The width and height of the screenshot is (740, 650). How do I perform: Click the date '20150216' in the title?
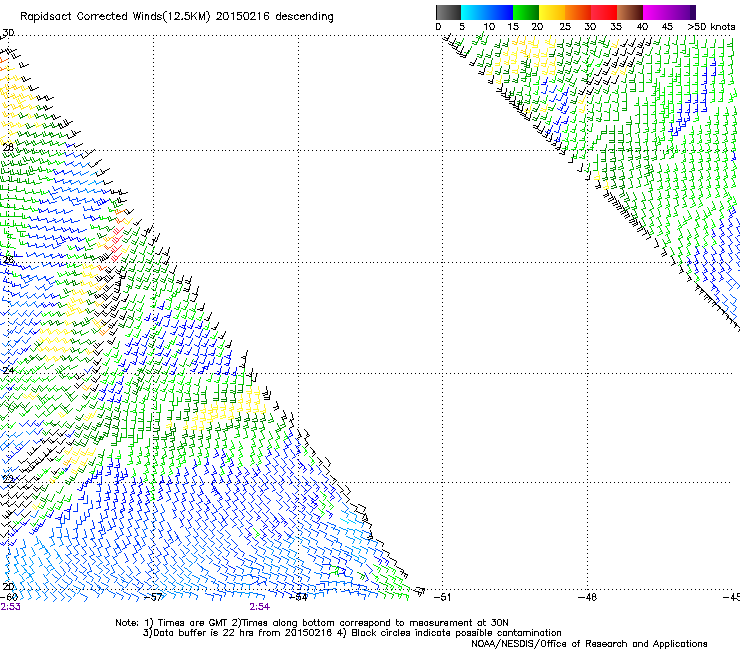(243, 17)
